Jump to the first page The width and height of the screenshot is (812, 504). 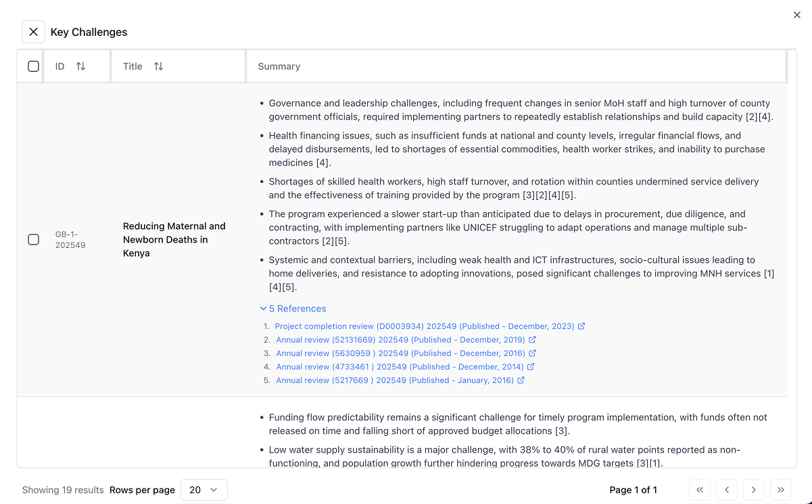point(700,490)
